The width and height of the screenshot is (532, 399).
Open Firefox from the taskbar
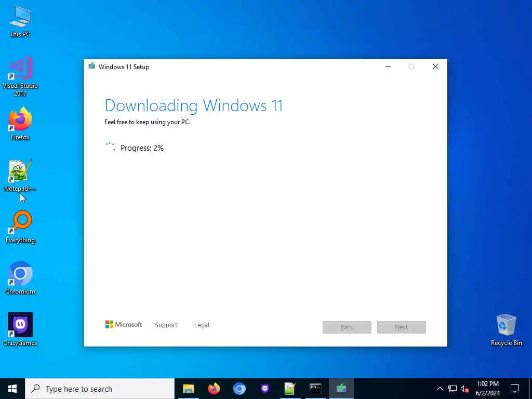[x=214, y=389]
